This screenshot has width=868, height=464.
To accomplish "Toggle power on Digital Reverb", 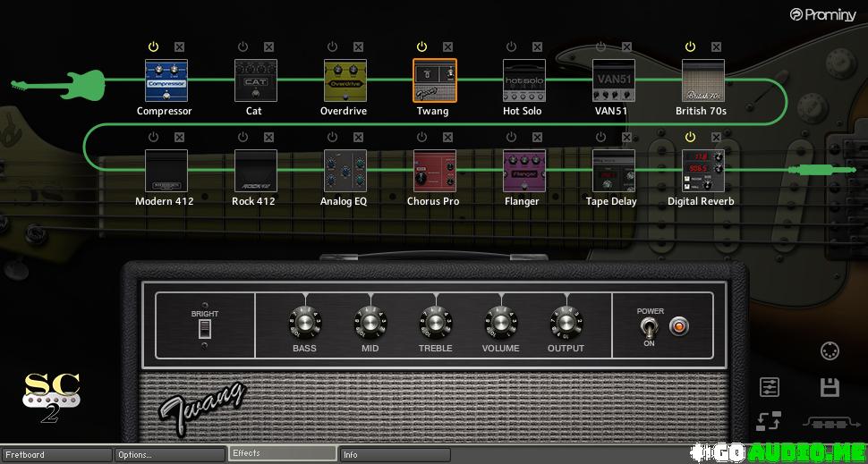I will point(690,137).
